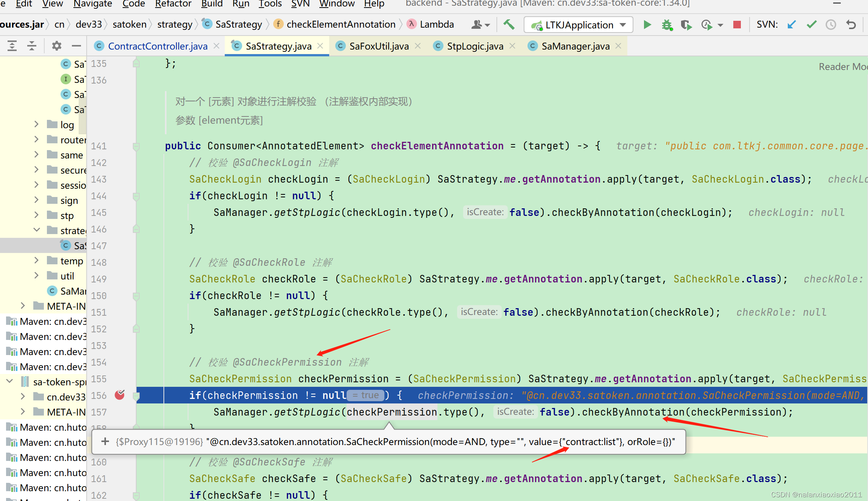
Task: Expand the proxy object in debugger tooltip
Action: click(x=105, y=441)
